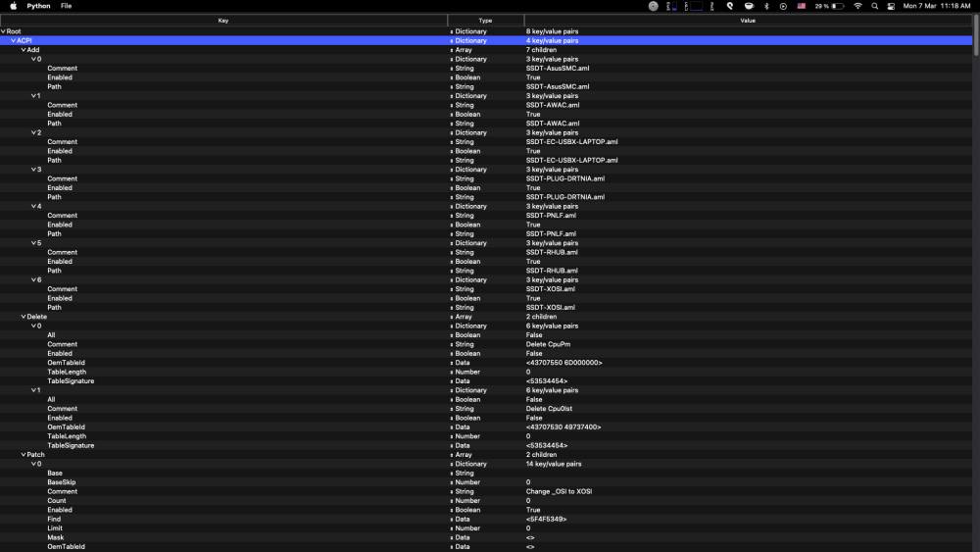Screen dimensions: 980x552
Task: Click the Value column header
Action: tap(748, 21)
